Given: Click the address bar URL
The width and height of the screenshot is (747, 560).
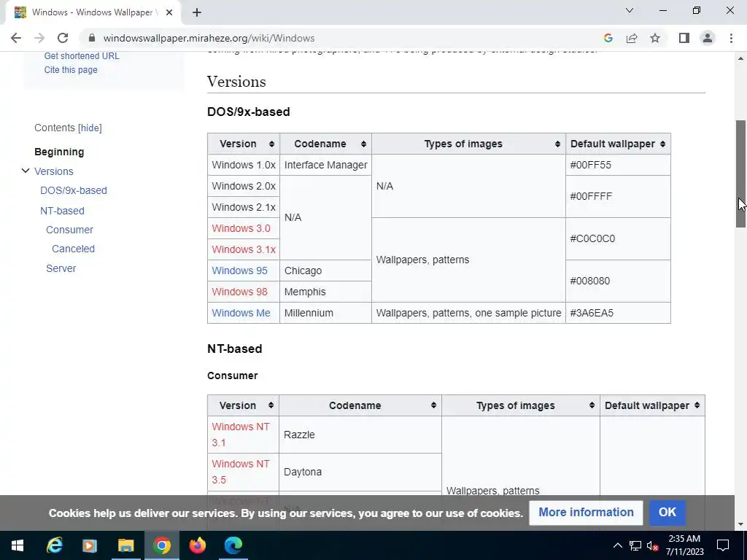Looking at the screenshot, I should tap(209, 38).
